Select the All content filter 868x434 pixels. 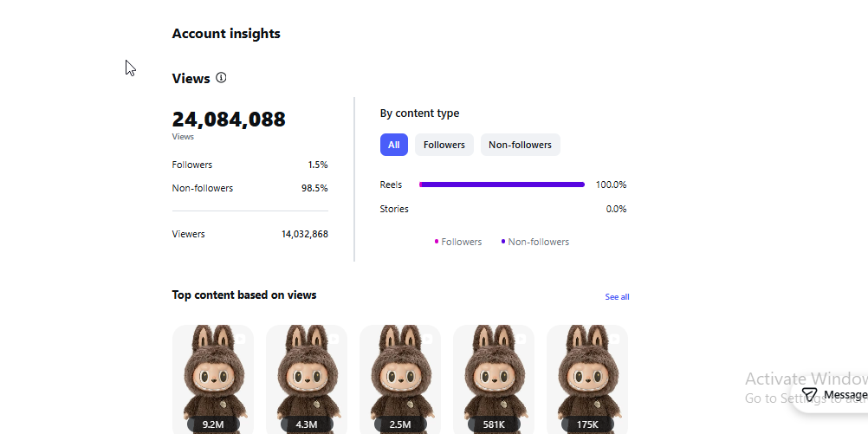[x=393, y=145]
